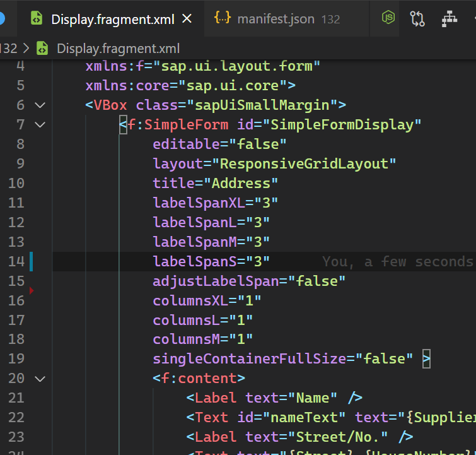This screenshot has height=455, width=476.
Task: Click the XML file icon in breadcrumb
Action: (x=42, y=49)
